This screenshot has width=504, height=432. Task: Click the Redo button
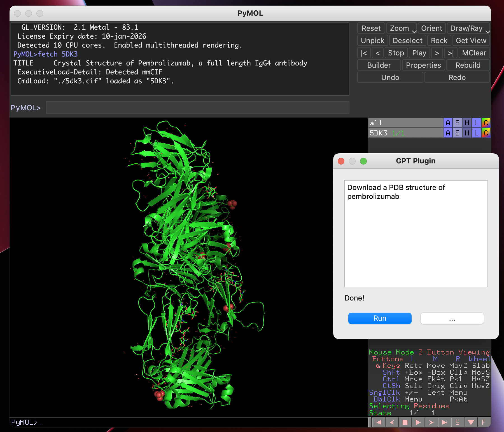[457, 78]
